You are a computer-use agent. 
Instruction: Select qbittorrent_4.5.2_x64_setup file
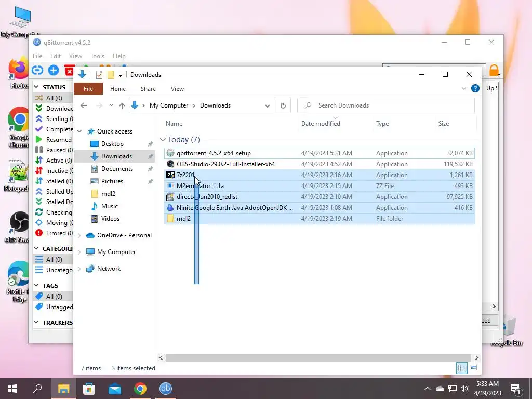[320, 153]
